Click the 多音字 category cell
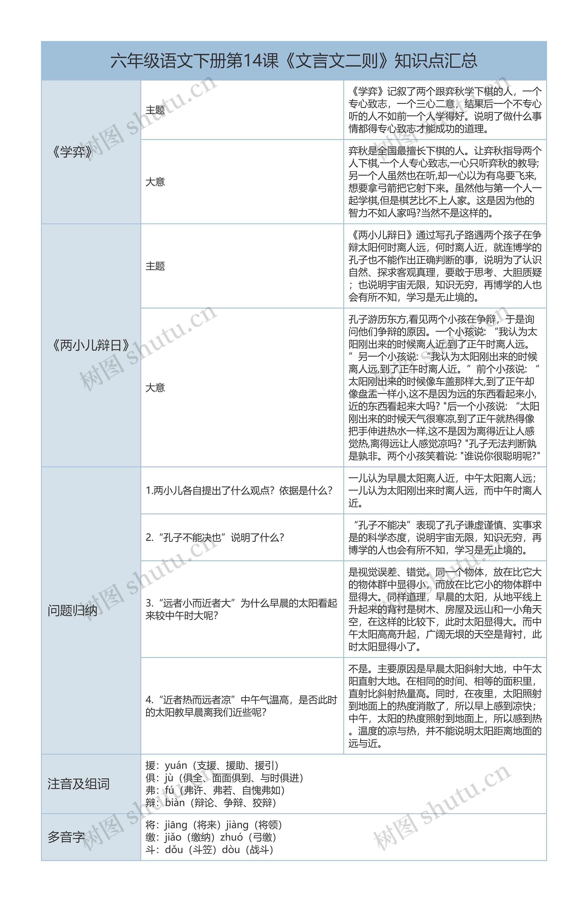 coord(91,837)
